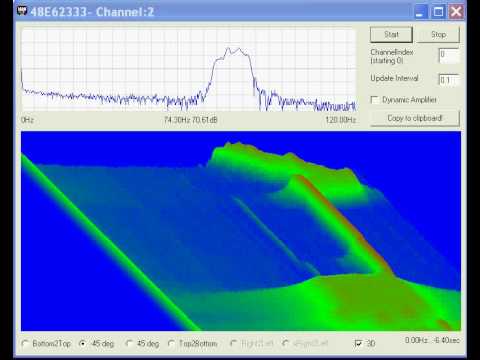
Task: Click the Start button
Action: pos(391,35)
